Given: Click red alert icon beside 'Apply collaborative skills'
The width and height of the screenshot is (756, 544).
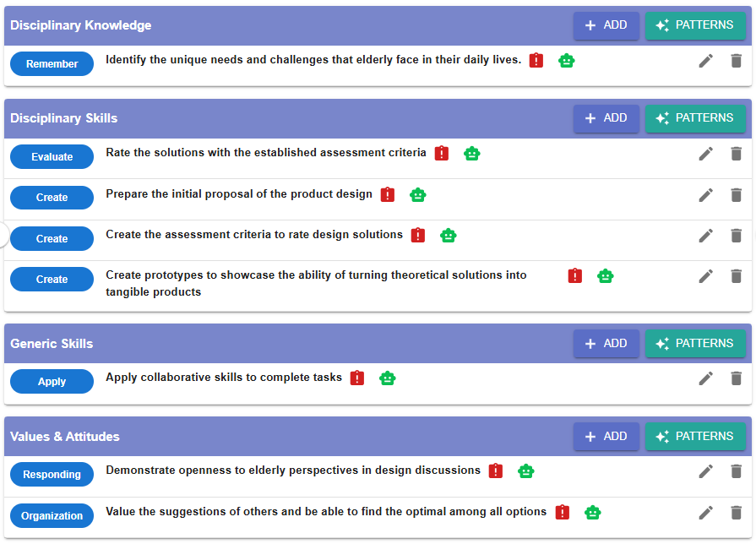Looking at the screenshot, I should [x=357, y=378].
